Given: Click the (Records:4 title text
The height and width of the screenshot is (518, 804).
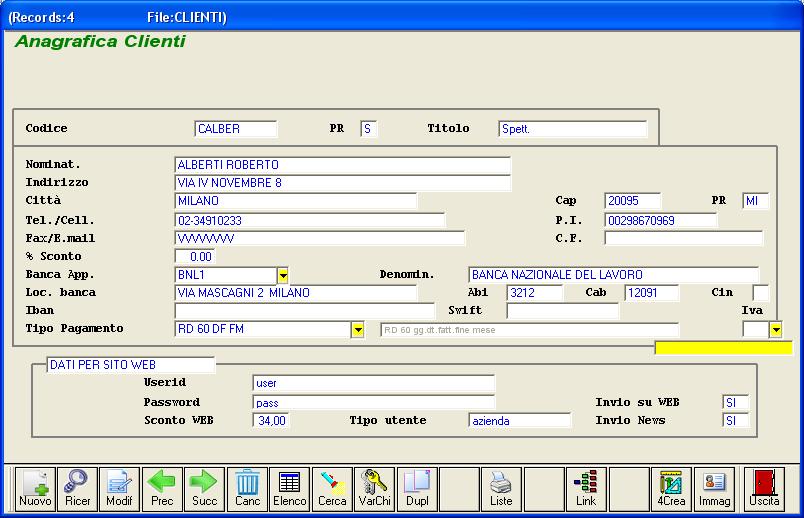Looking at the screenshot, I should [42, 17].
